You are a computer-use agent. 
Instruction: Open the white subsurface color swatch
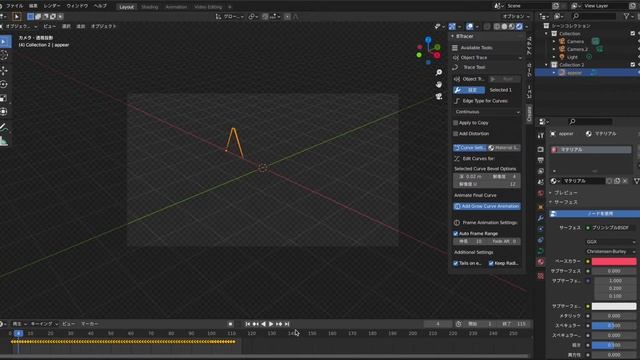click(x=614, y=306)
